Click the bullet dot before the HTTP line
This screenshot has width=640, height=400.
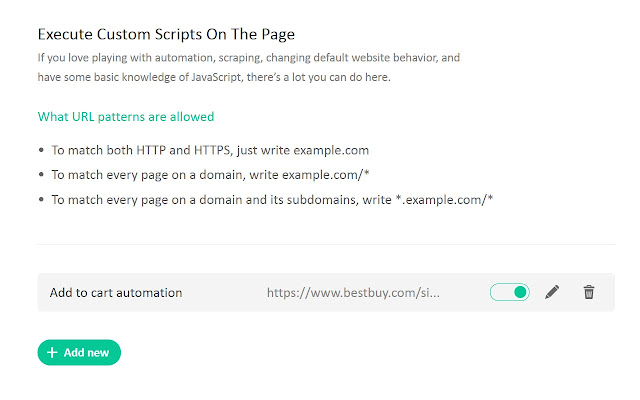point(41,151)
